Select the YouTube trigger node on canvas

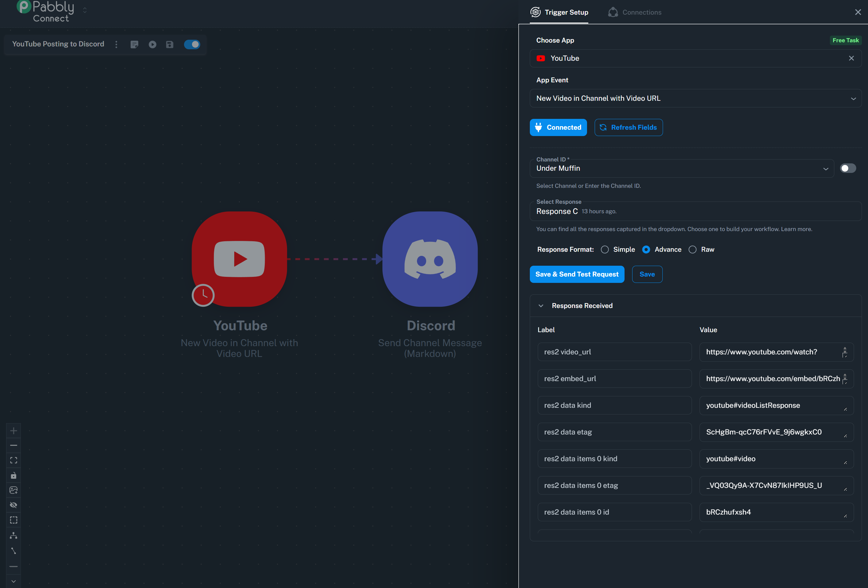tap(239, 259)
